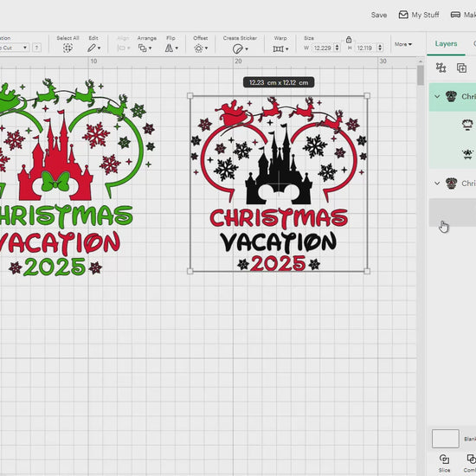Click the Save button

[378, 15]
